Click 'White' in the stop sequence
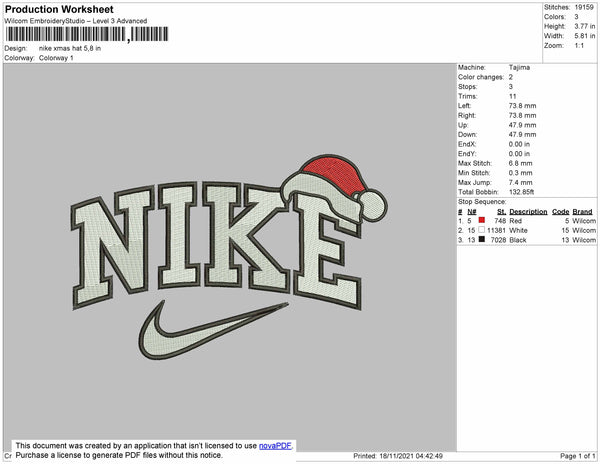This screenshot has height=464, width=600. pyautogui.click(x=518, y=230)
